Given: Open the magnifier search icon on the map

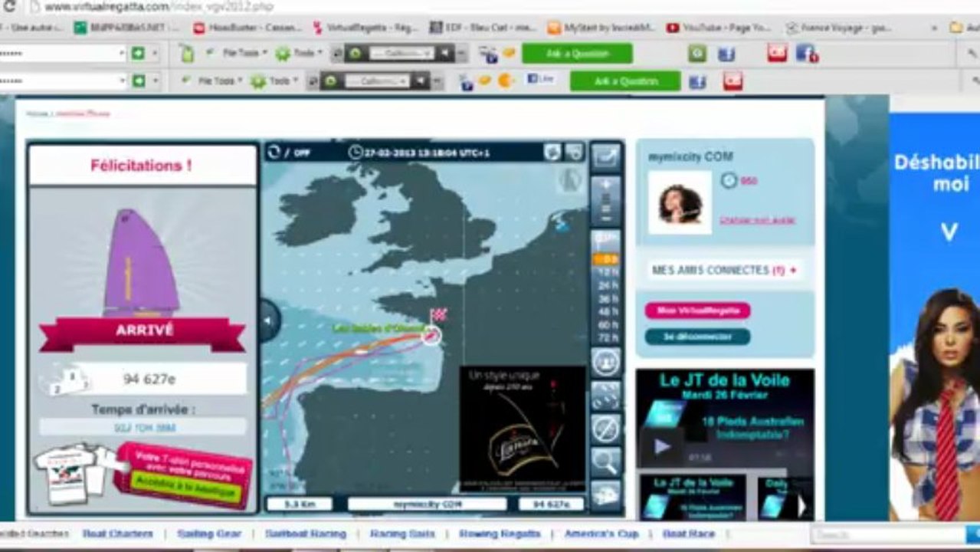Looking at the screenshot, I should click(606, 462).
